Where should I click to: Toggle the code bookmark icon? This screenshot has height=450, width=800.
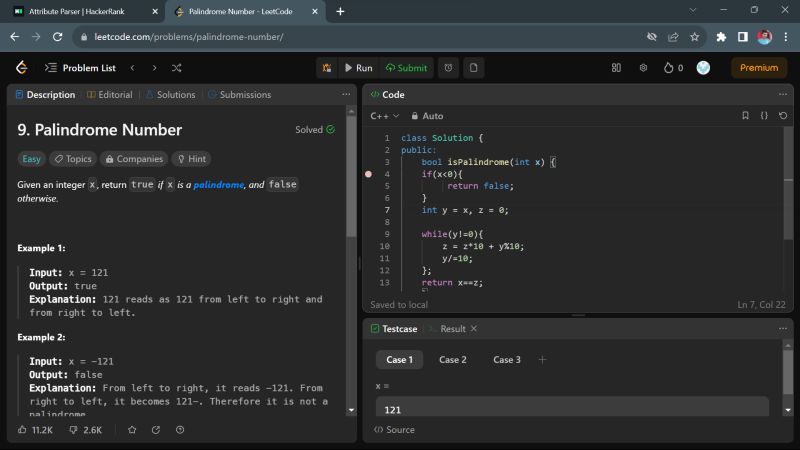click(745, 116)
